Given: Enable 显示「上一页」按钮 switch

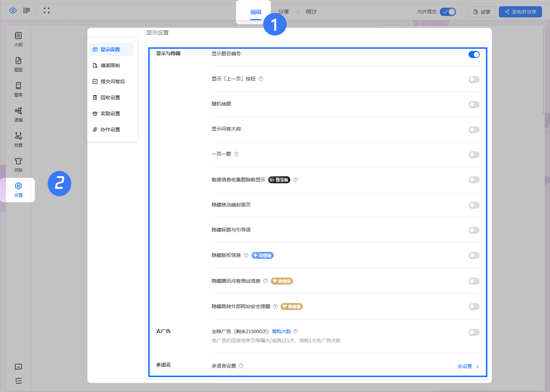Looking at the screenshot, I should click(474, 80).
